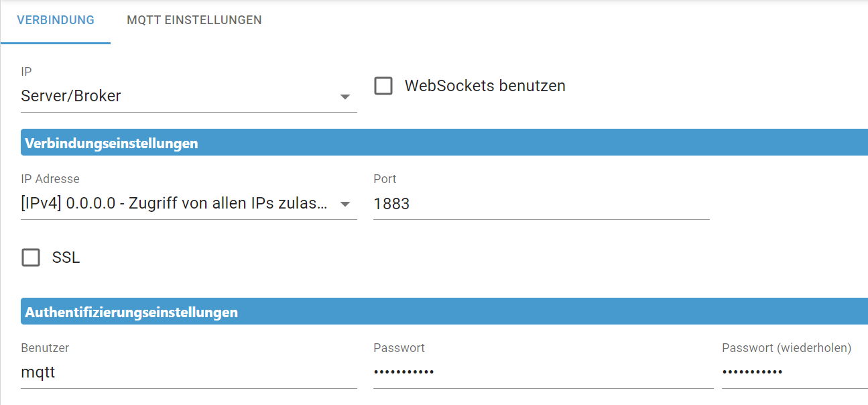Switch to the MQTT Einstellungen tab
This screenshot has height=405, width=868.
tap(194, 20)
